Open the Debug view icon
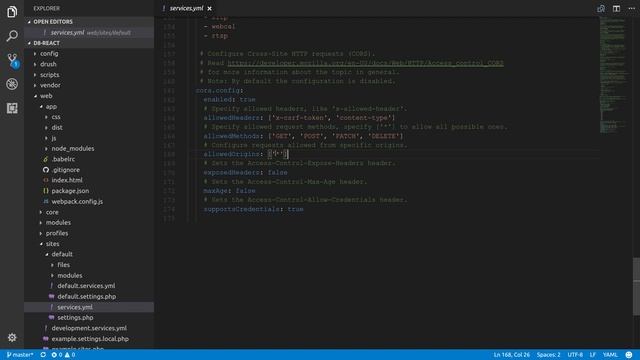This screenshot has height=360, width=640. point(12,84)
